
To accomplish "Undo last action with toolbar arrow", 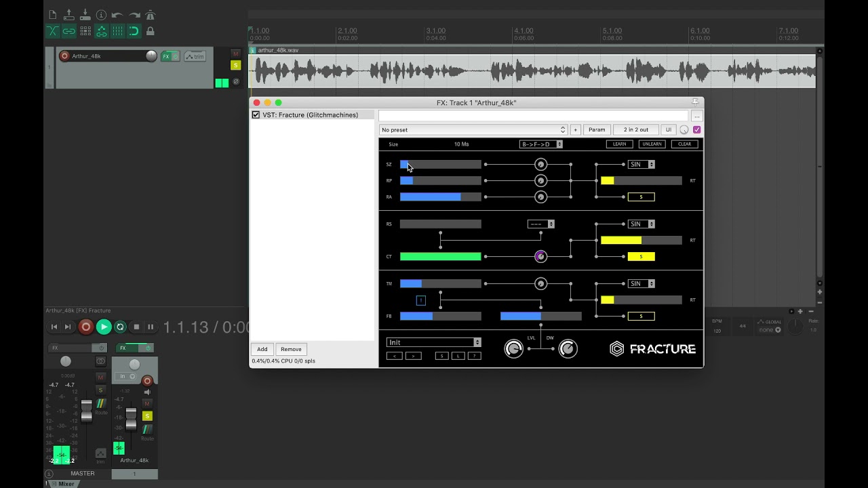I will (x=118, y=15).
